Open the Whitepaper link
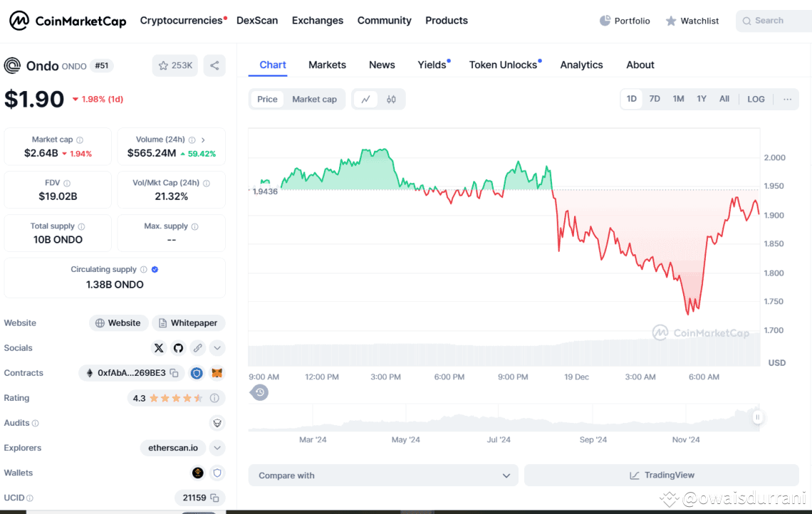 click(188, 323)
